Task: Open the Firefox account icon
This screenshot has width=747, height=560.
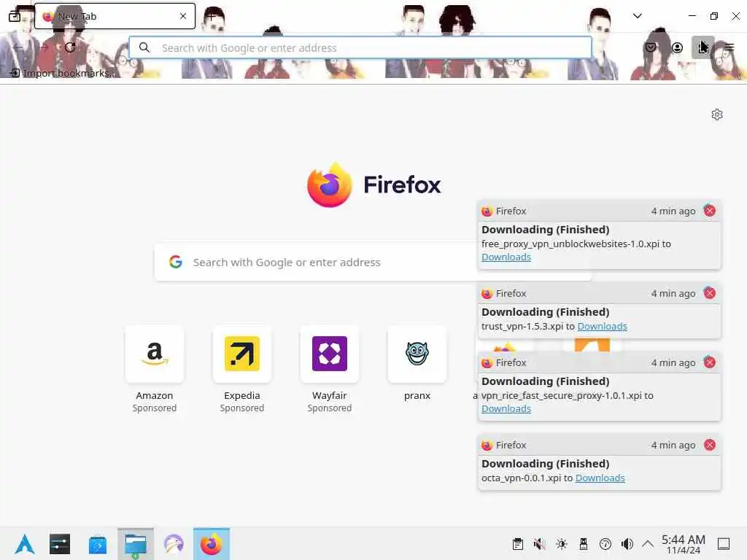Action: click(x=677, y=47)
